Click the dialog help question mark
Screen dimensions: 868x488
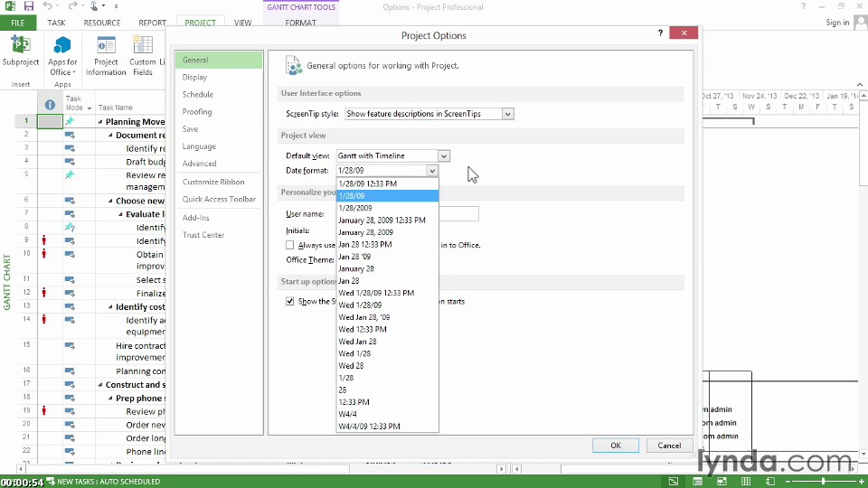coord(660,33)
